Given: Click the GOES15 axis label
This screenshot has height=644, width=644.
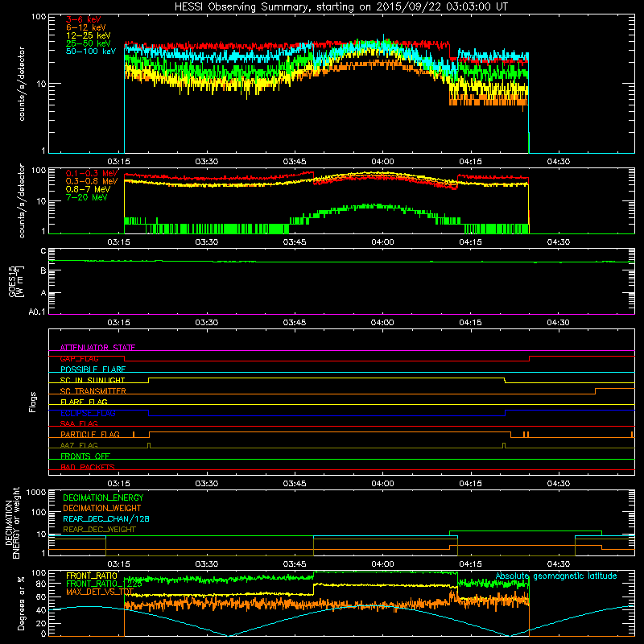Looking at the screenshot, I should (x=15, y=282).
